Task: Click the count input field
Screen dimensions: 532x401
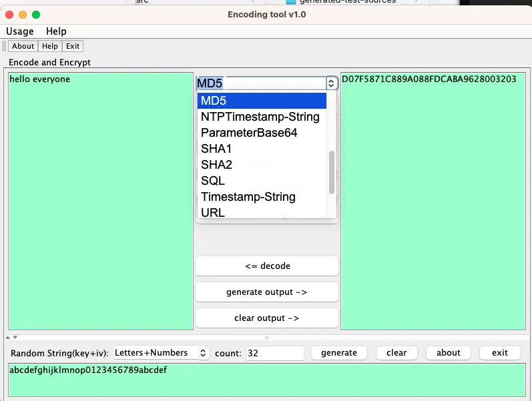Action: coord(275,353)
